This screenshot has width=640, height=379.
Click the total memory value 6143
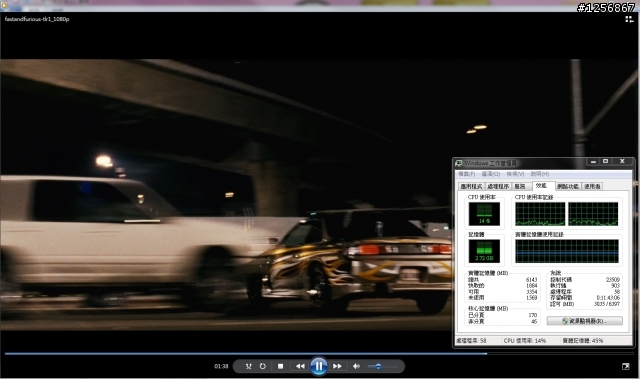[x=531, y=279]
